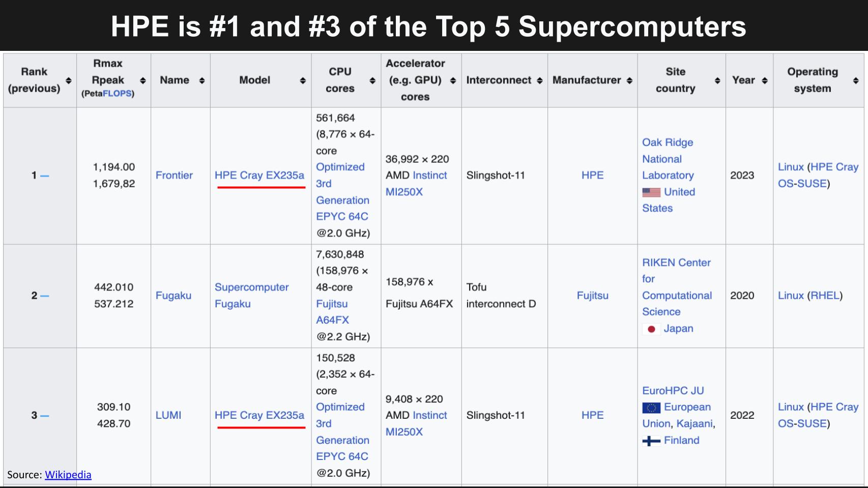Sort by Manufacturer using its arrows
This screenshot has height=488, width=868.
(629, 80)
